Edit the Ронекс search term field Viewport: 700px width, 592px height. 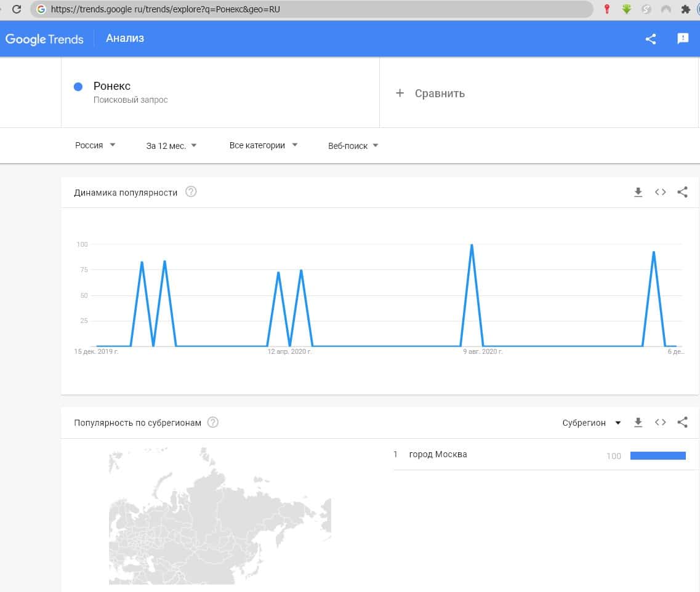point(112,86)
